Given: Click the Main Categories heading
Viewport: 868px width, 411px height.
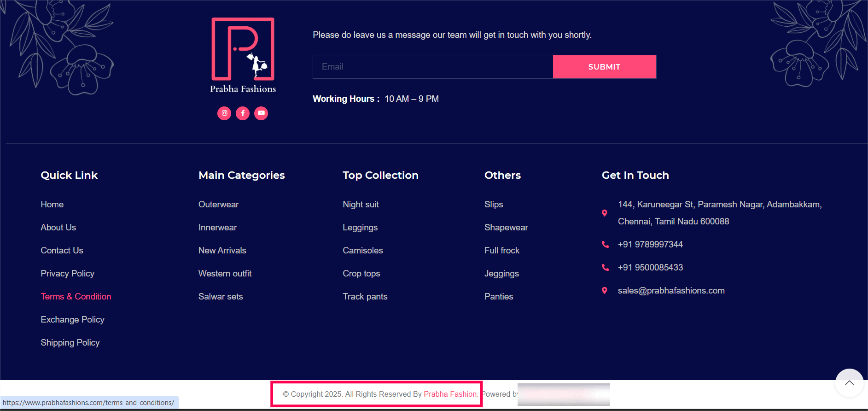Looking at the screenshot, I should coord(242,175).
